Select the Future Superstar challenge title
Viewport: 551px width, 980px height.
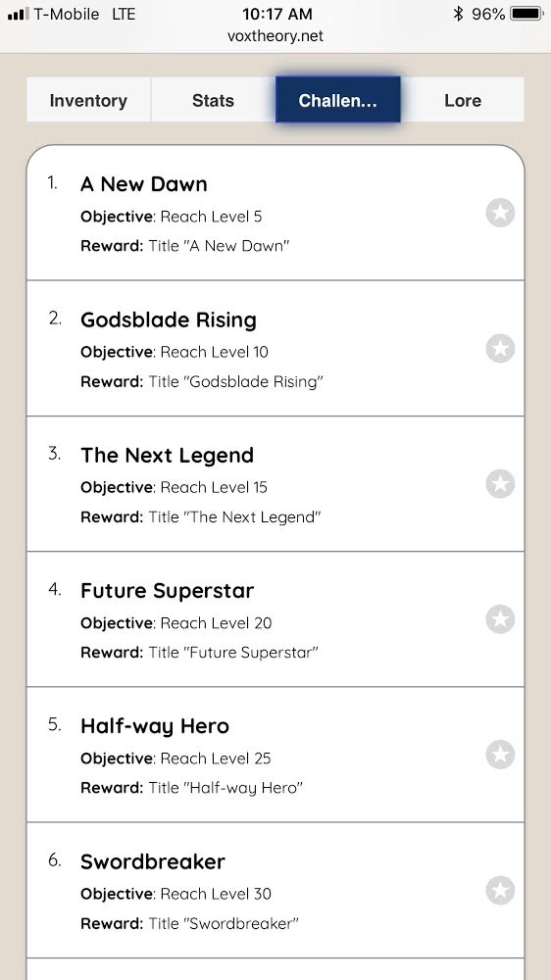point(167,591)
